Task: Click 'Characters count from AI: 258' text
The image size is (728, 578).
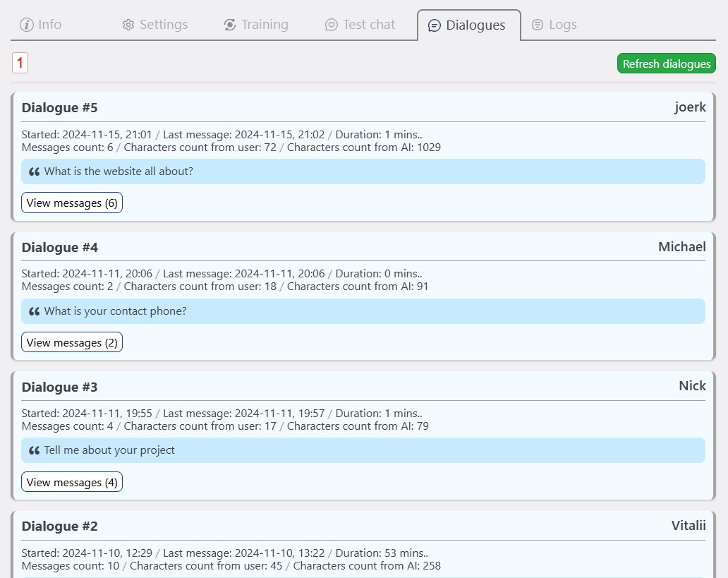Action: click(x=367, y=566)
